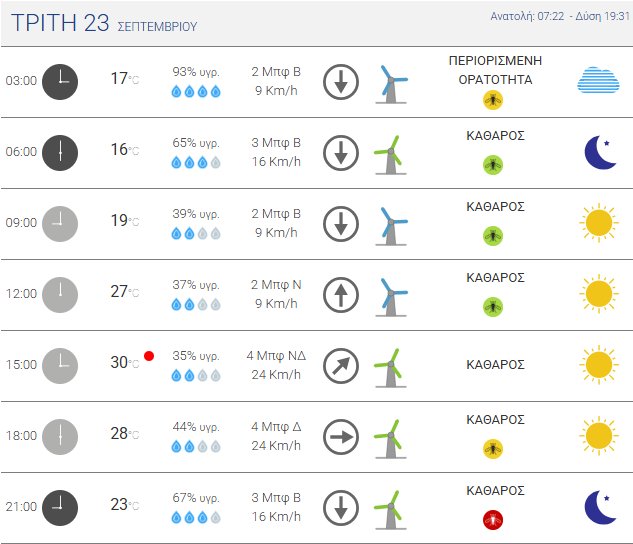Click the grey clock icon at 12:00

tap(60, 294)
